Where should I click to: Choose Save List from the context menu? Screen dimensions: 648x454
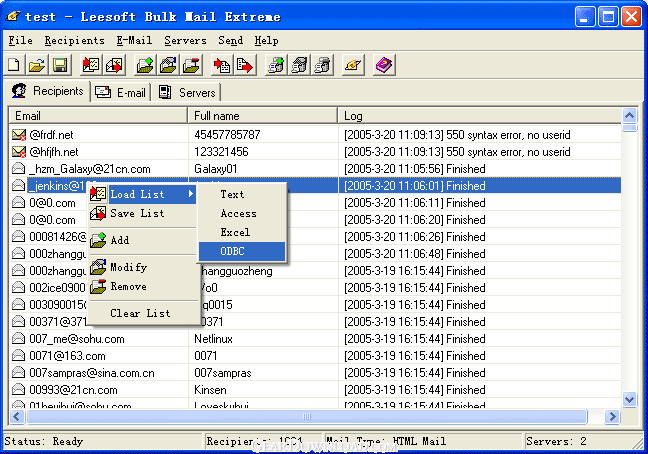pyautogui.click(x=142, y=213)
